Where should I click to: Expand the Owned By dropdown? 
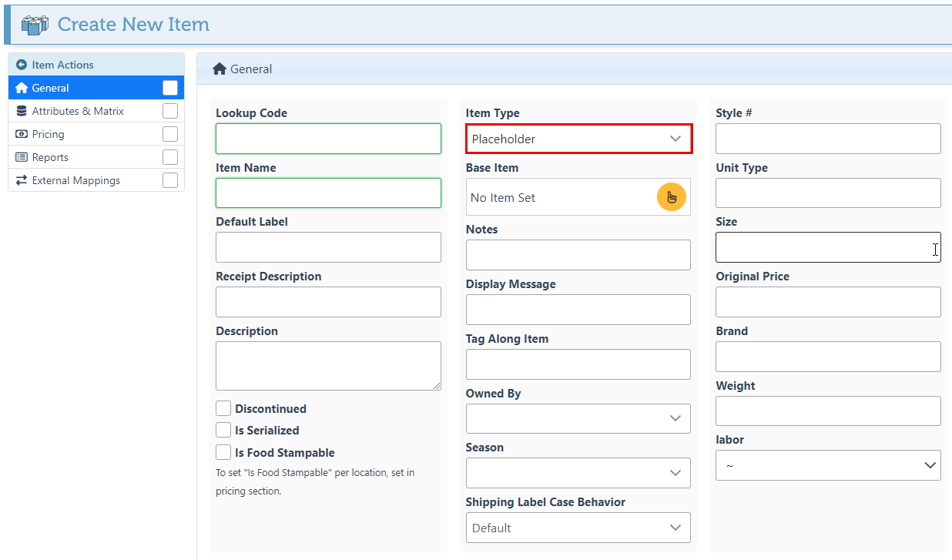click(x=578, y=418)
